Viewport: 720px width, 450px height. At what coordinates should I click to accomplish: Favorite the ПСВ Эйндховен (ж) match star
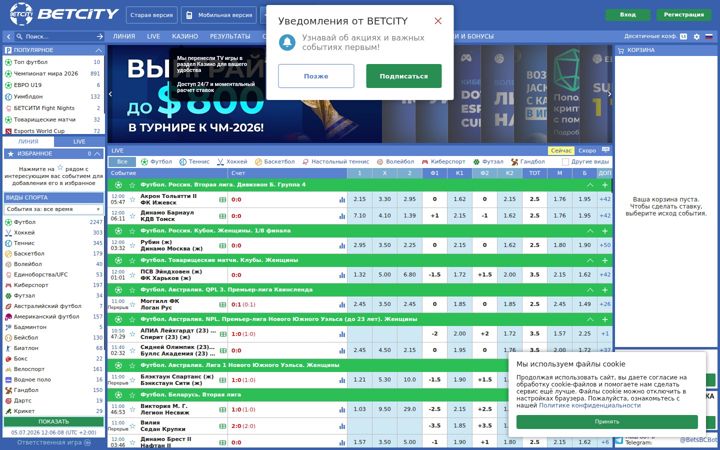[x=132, y=275]
